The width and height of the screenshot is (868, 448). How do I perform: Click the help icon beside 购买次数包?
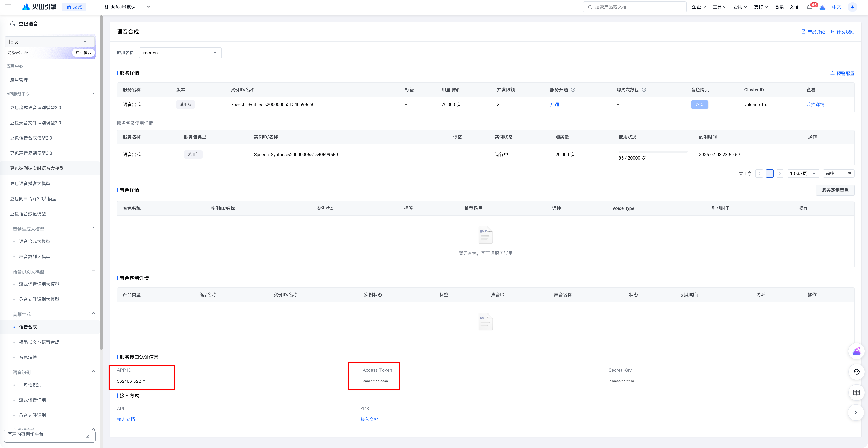[644, 90]
